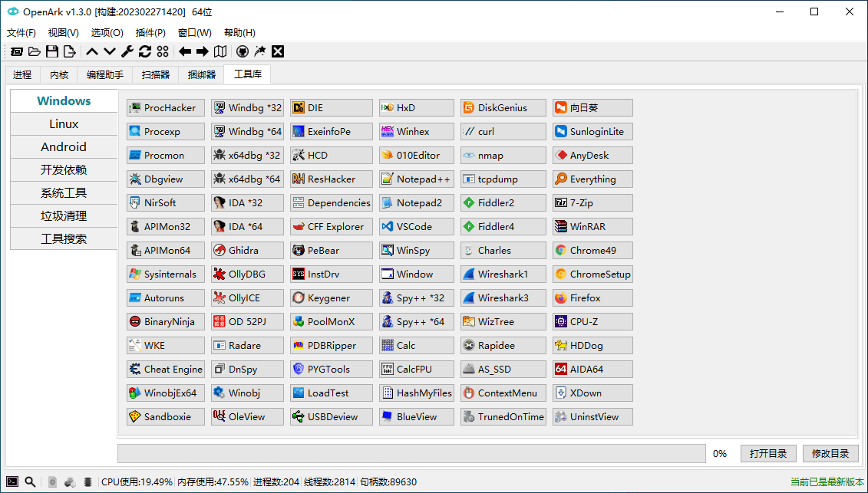
Task: Select the 垃圾清理 sidebar category
Action: click(x=64, y=215)
